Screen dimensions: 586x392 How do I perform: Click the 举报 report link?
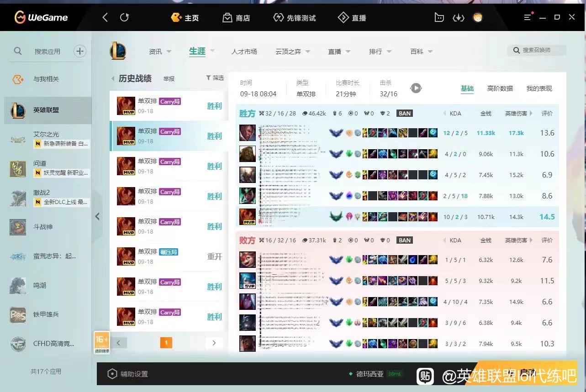169,78
